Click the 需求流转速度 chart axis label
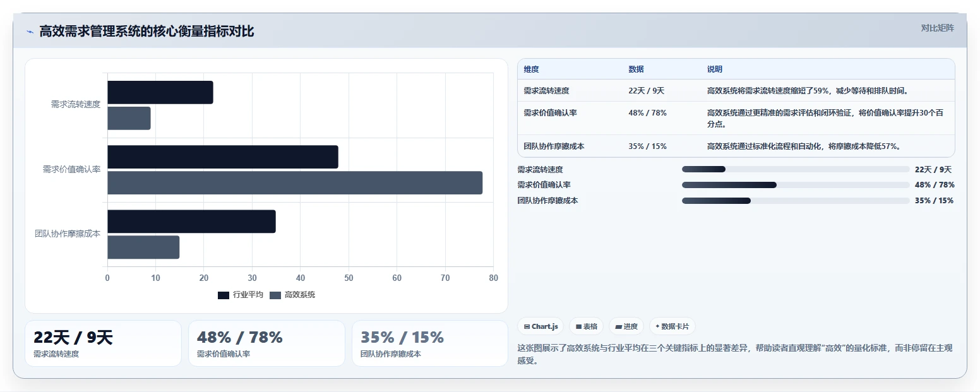Viewport: 980px width, 392px height. 76,105
